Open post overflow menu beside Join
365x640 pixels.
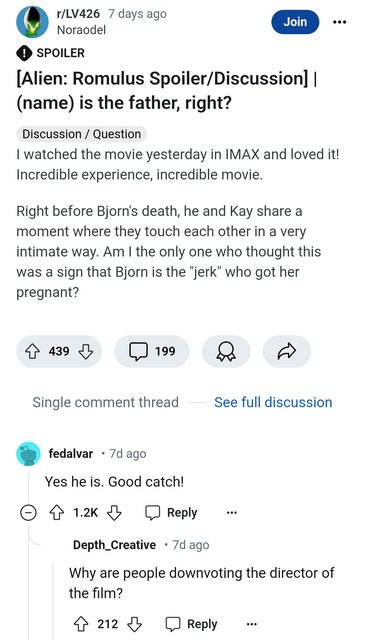click(x=339, y=22)
